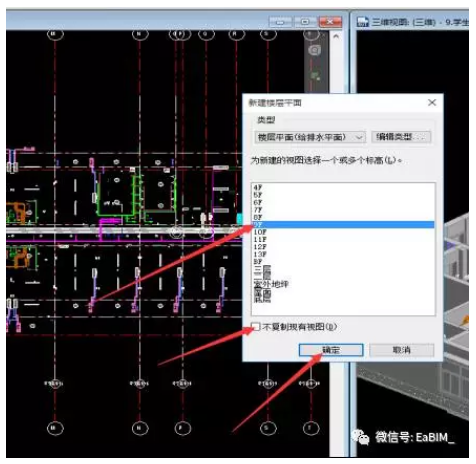Select the 室外地坪 level entry

click(x=343, y=284)
